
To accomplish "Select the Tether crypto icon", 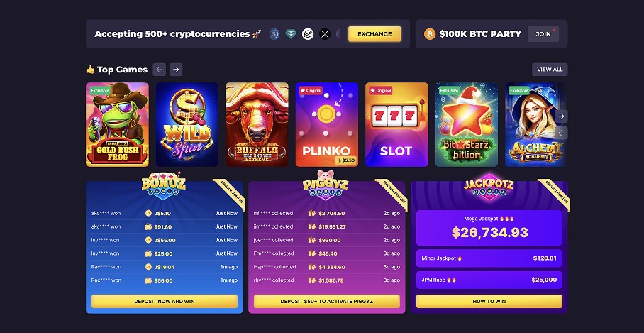I will click(x=291, y=33).
